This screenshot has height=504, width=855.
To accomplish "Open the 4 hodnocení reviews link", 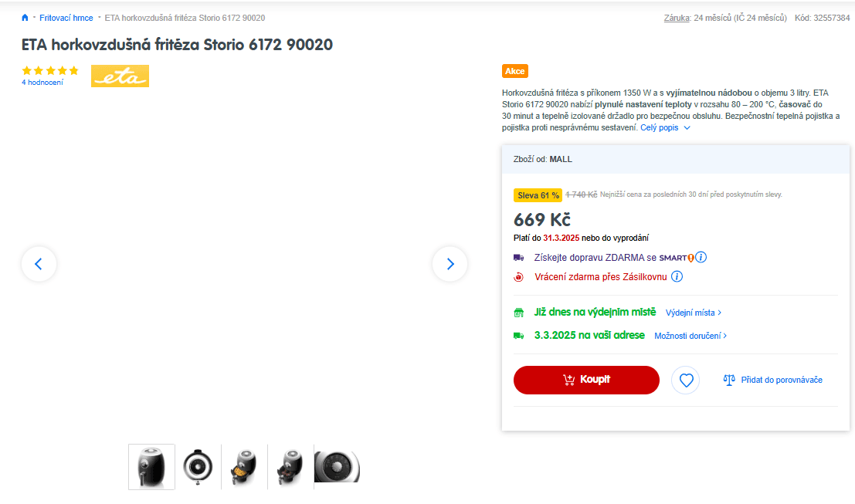I will coord(42,83).
